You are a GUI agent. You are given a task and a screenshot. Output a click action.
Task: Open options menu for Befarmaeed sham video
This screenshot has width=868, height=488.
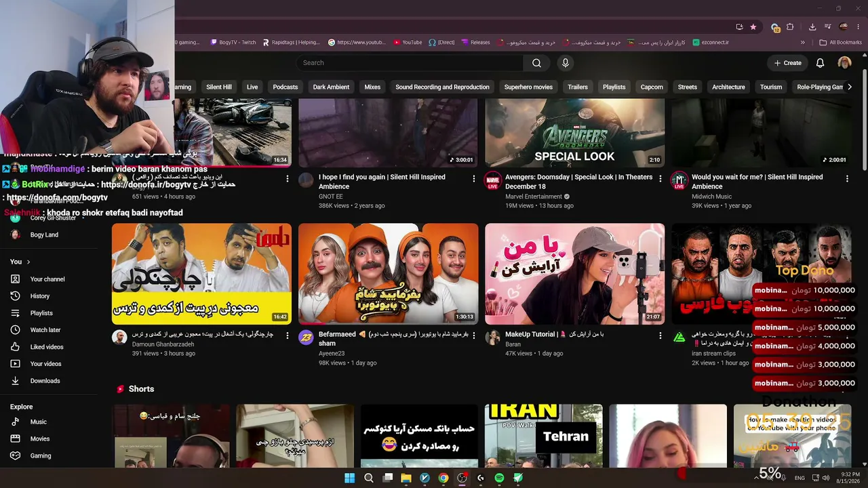(x=474, y=335)
